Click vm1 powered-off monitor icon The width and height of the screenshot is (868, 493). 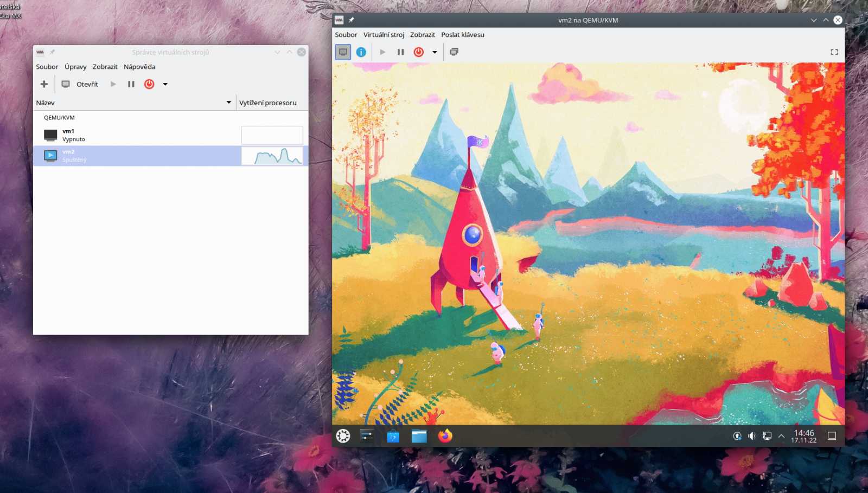coord(50,135)
